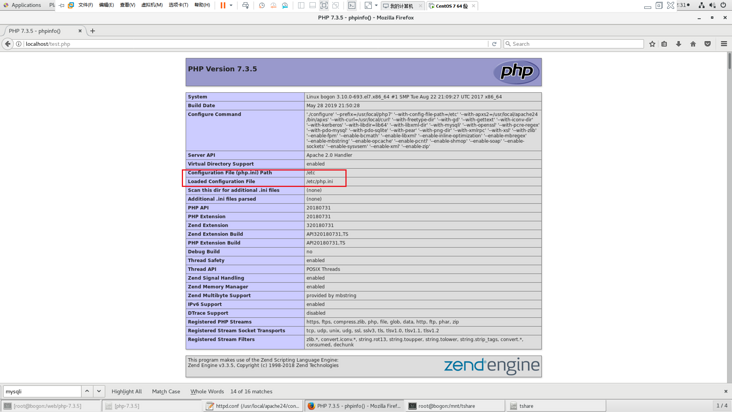Click the snapshot manager icon
The height and width of the screenshot is (412, 732).
[x=285, y=6]
